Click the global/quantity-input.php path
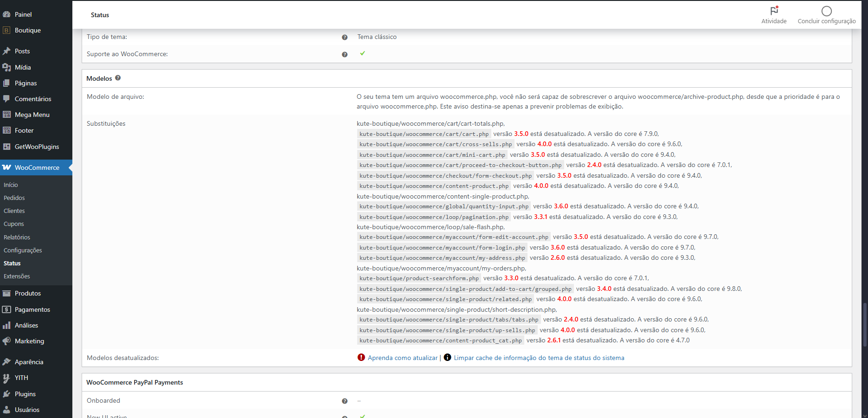Screen dimensions: 868x418 [444, 206]
